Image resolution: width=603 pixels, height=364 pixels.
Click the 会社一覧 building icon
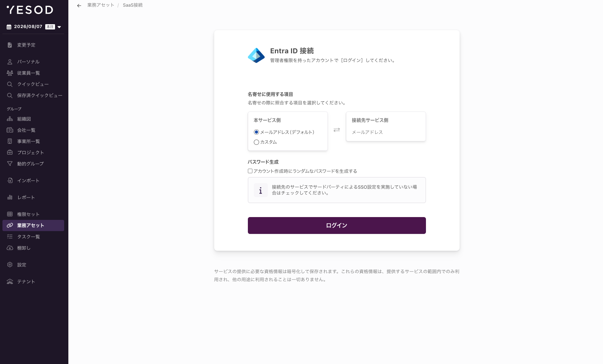tap(10, 130)
